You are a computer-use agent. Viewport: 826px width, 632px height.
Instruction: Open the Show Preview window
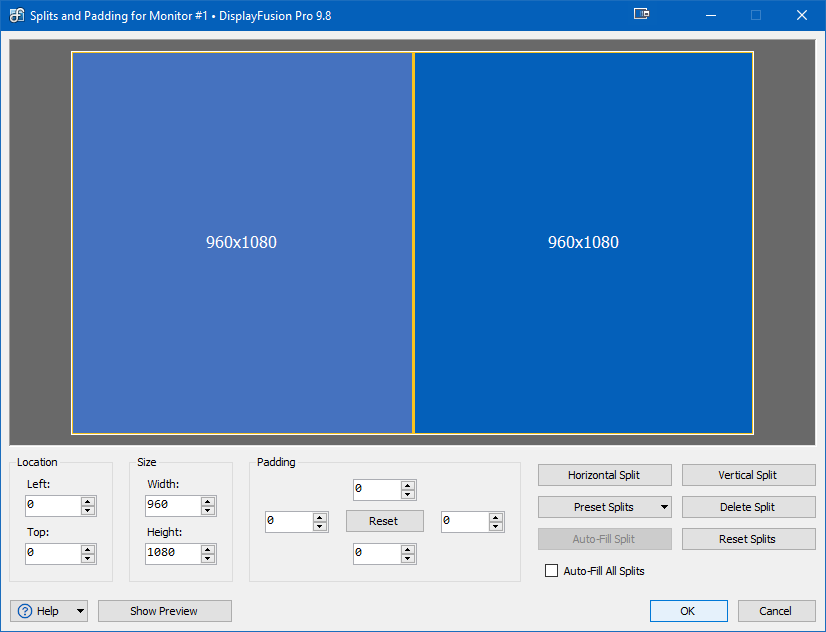click(164, 611)
